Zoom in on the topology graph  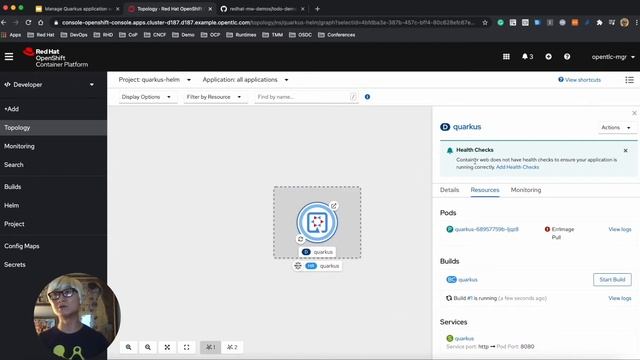click(129, 347)
